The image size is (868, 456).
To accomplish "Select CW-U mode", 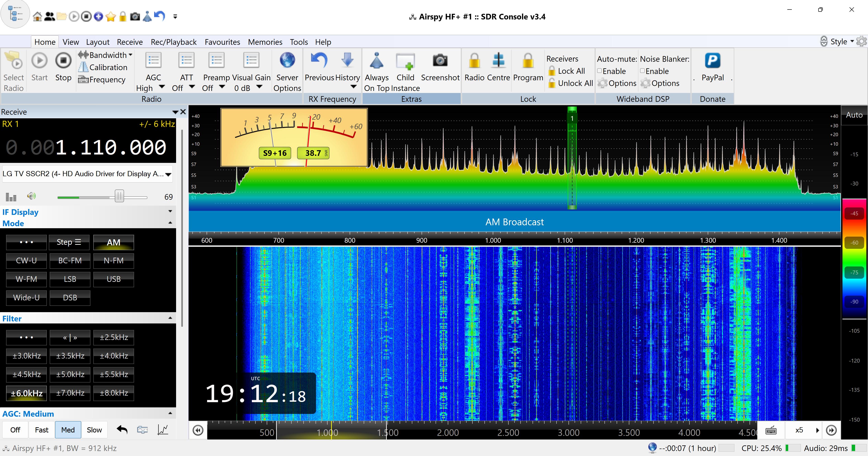I will 26,261.
